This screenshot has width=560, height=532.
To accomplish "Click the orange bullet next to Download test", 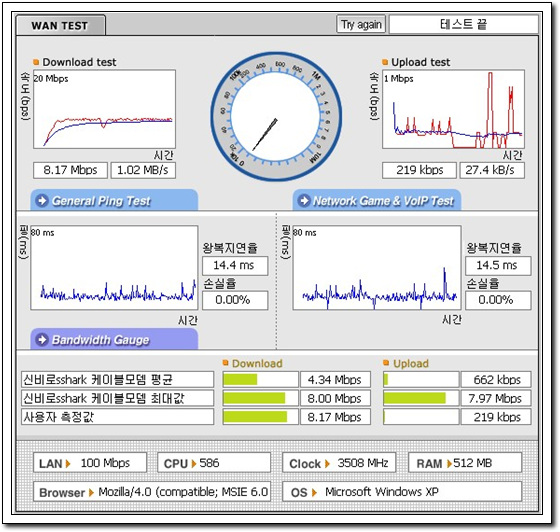I will coord(36,62).
